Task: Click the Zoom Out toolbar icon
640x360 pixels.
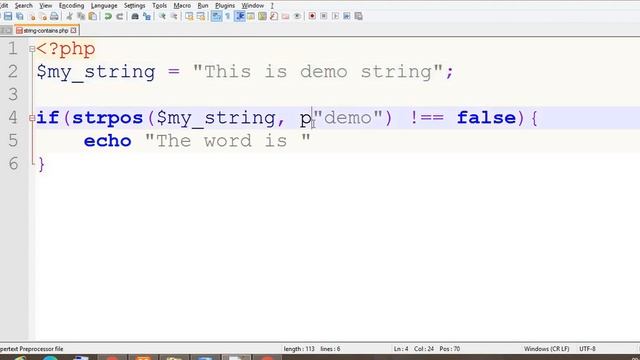Action: coord(174,16)
